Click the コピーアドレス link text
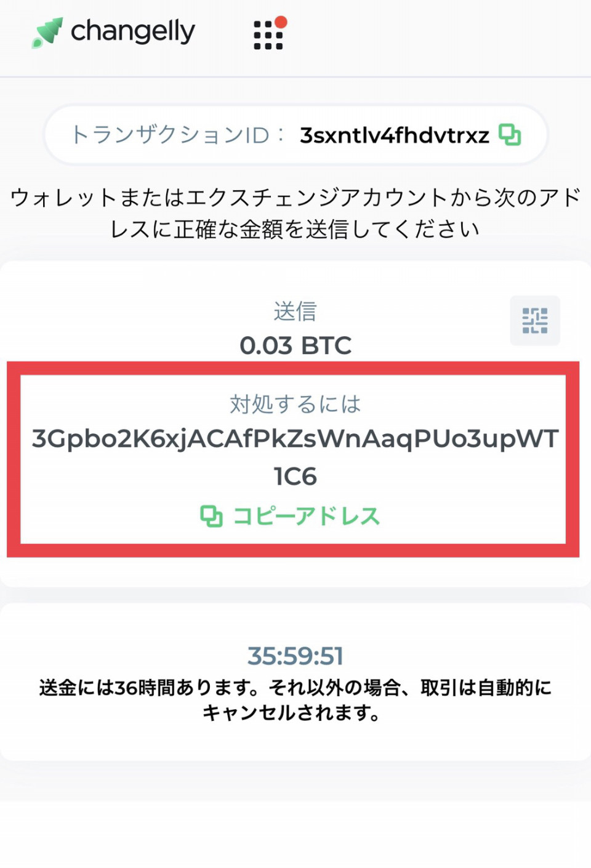This screenshot has width=591, height=868. coord(307,516)
